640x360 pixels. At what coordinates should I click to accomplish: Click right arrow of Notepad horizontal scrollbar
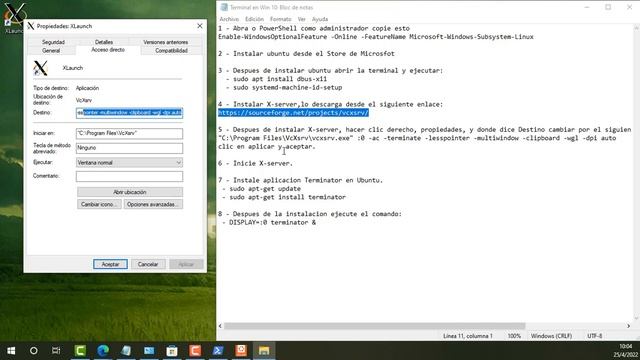(629, 326)
